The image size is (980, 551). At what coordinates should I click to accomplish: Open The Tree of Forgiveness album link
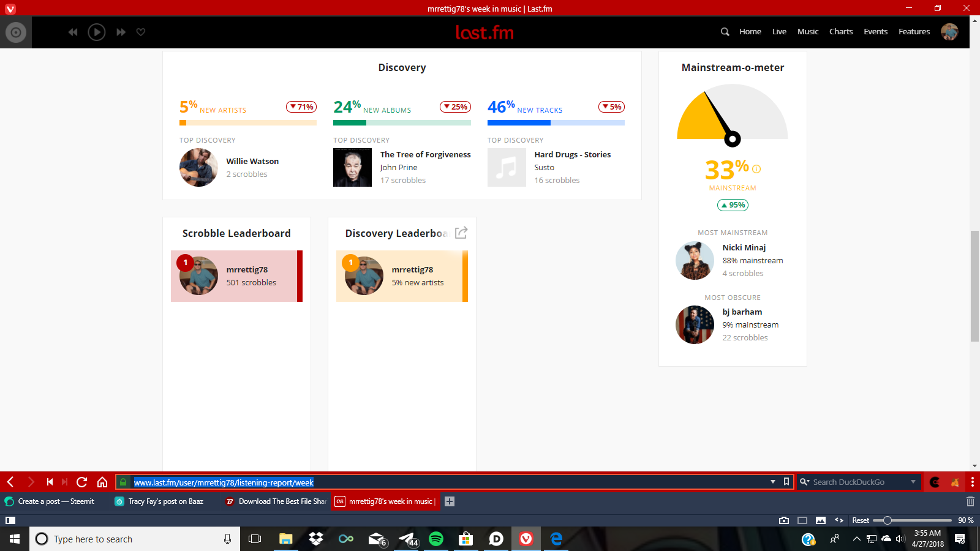(x=425, y=155)
